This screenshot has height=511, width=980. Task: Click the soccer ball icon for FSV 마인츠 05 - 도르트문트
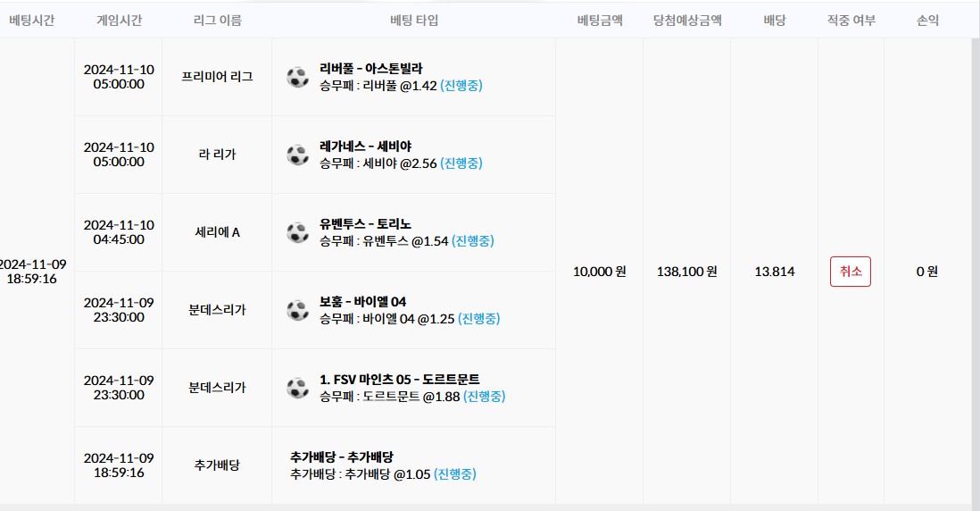(297, 388)
